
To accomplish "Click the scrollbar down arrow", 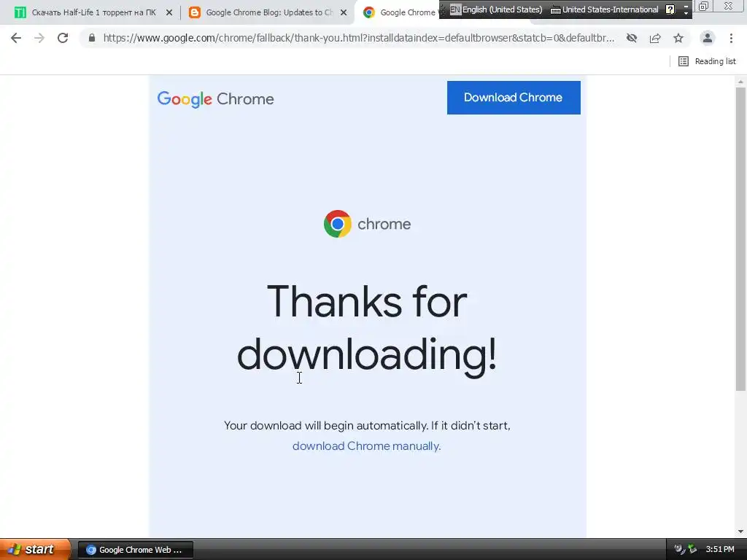I will 740,532.
